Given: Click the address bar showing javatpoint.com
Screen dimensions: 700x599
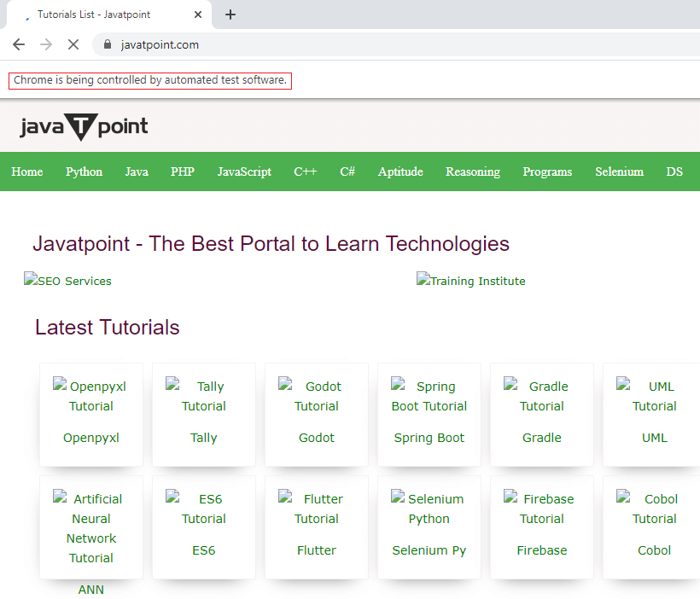Looking at the screenshot, I should click(x=341, y=44).
